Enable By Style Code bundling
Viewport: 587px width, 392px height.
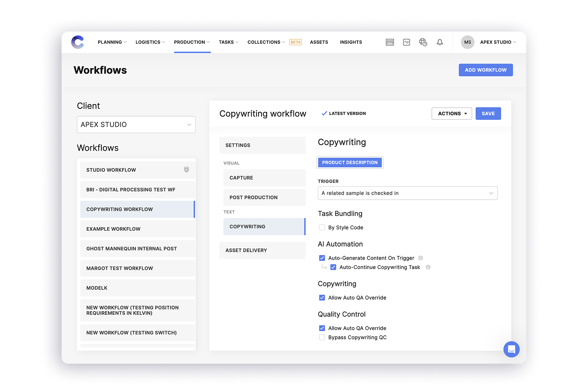pyautogui.click(x=322, y=228)
